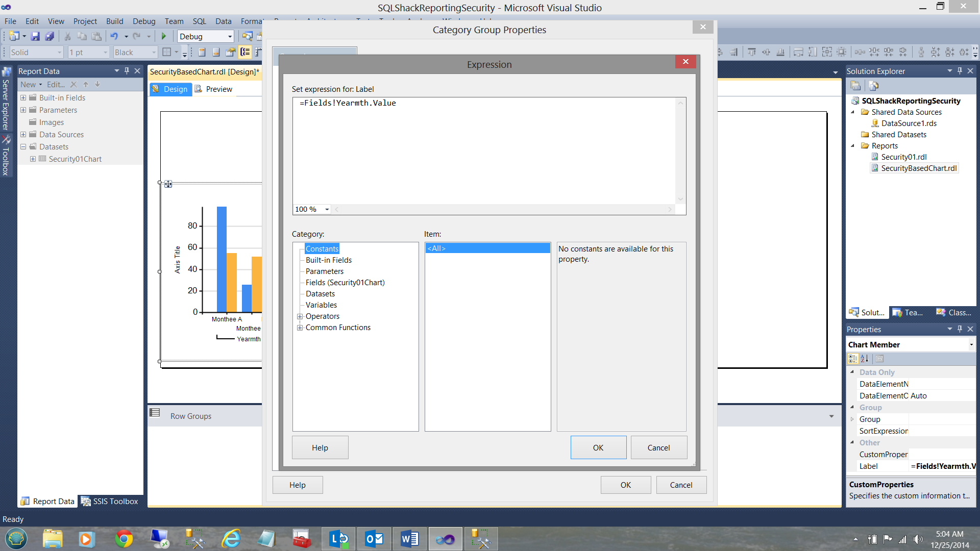980x551 pixels.
Task: Expand the Operators category node
Action: click(x=300, y=316)
